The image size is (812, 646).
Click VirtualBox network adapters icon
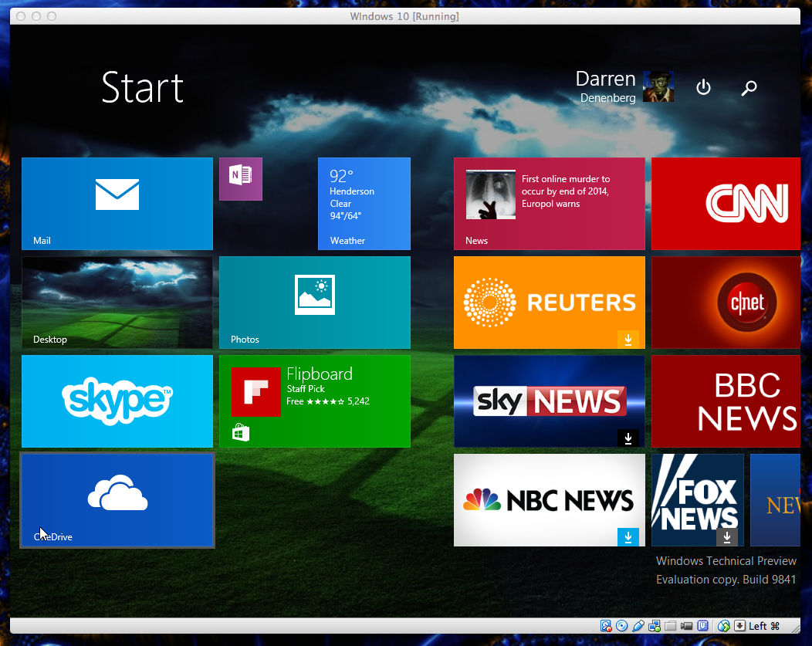tap(654, 626)
